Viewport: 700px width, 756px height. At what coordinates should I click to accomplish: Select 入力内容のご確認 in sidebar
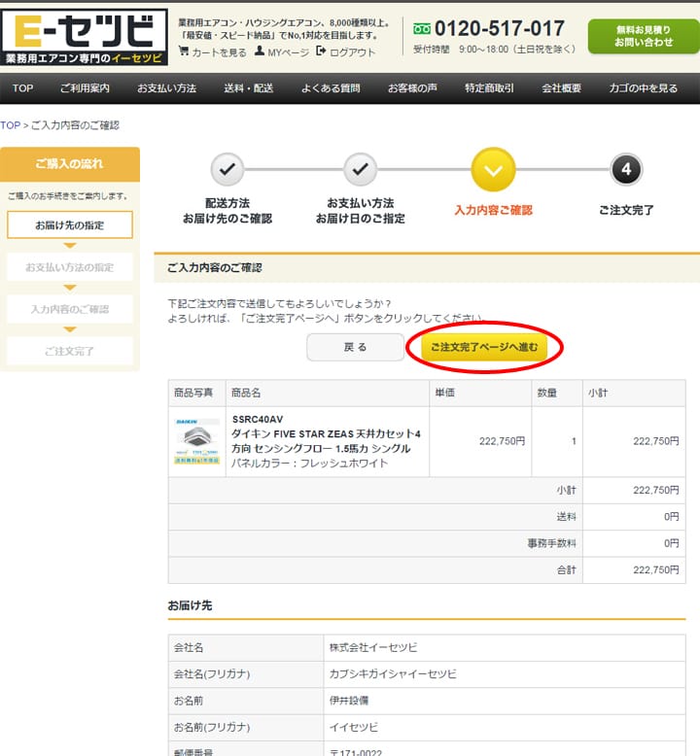[x=70, y=309]
